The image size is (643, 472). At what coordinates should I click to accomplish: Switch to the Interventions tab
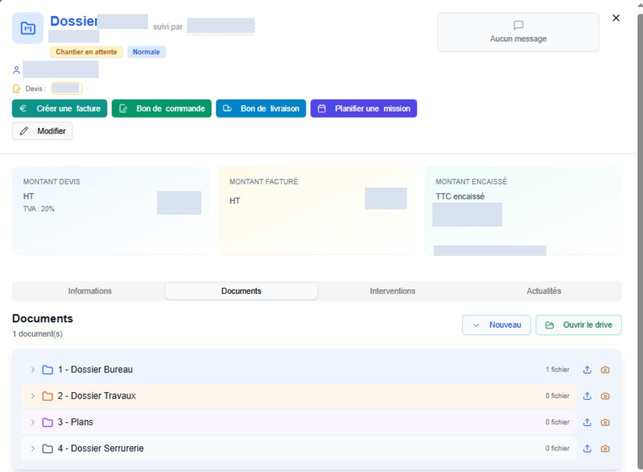(392, 291)
